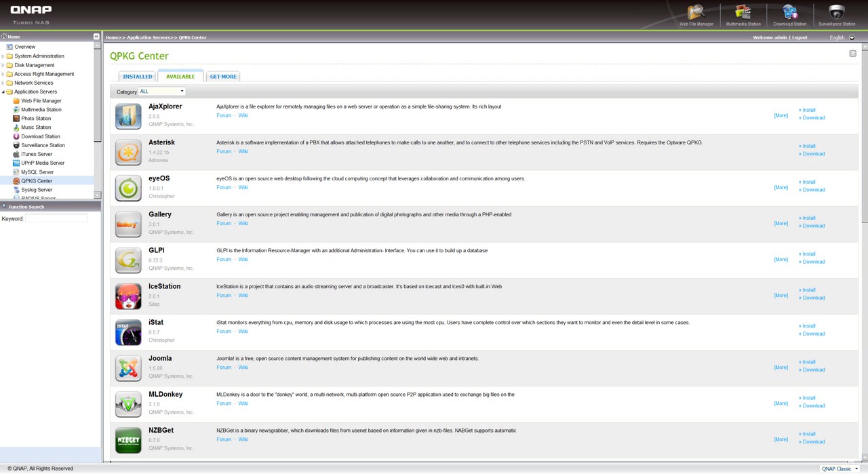Screen dimensions: 868x474
Task: Click the Keyword search input field
Action: 56,218
